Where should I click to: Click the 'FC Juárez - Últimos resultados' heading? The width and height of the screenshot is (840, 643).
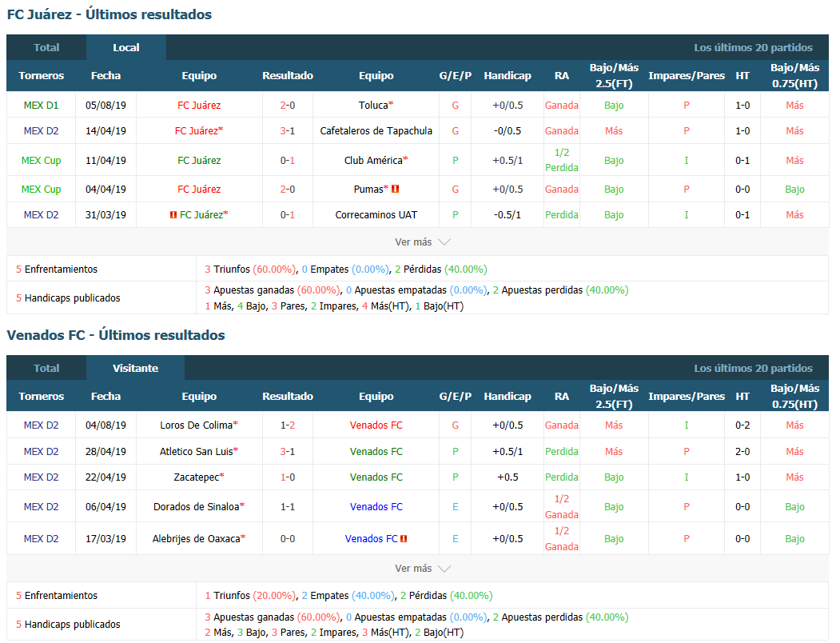tap(109, 14)
